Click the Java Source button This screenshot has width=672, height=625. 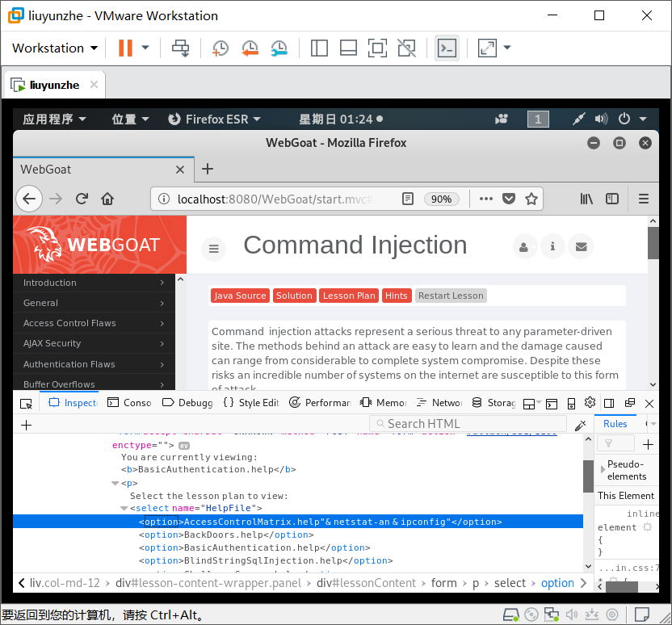coord(240,296)
